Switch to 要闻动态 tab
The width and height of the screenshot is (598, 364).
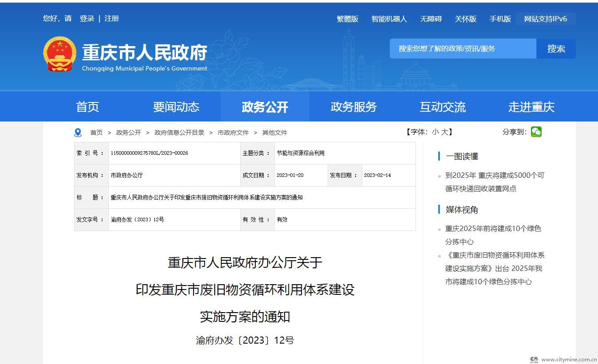pos(176,107)
